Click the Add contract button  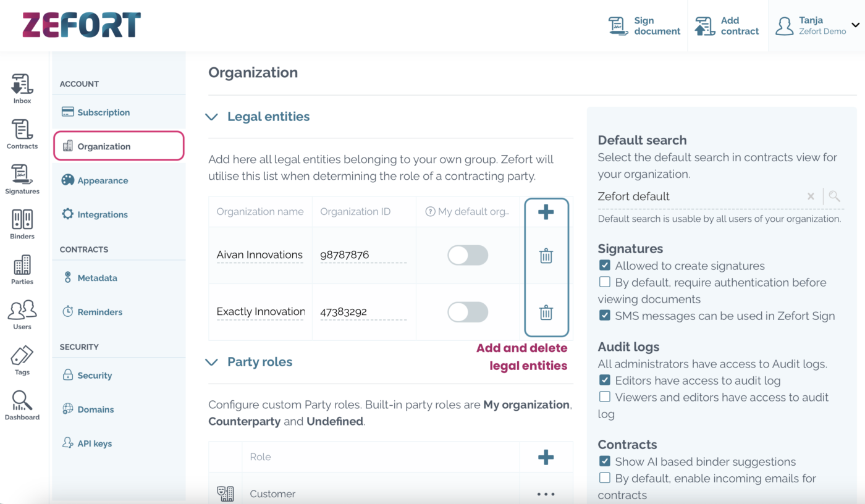coord(727,25)
